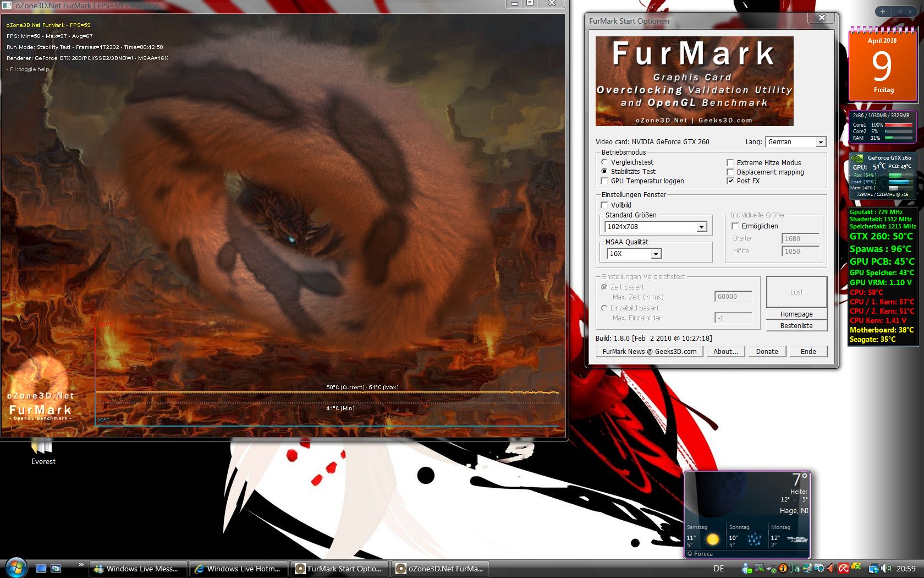The image size is (924, 578).
Task: Select the Einzelbild basiert radio button
Action: 604,308
